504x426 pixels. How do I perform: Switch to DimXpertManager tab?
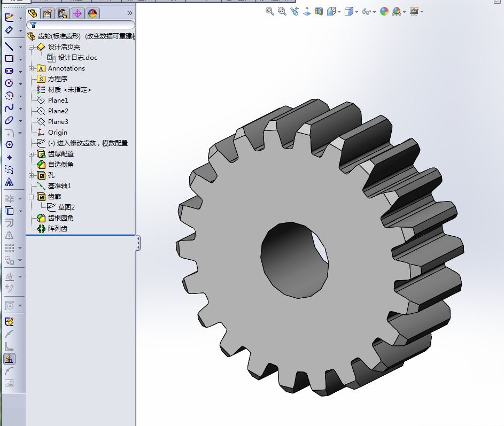click(x=77, y=13)
